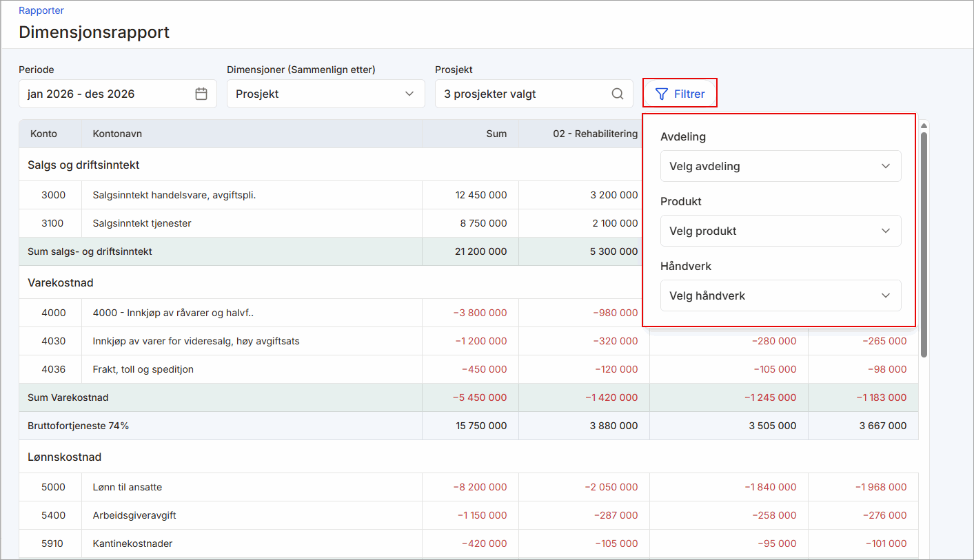Click the '3 prosjekter valgt' project field
The width and height of the screenshot is (974, 560).
coord(534,94)
